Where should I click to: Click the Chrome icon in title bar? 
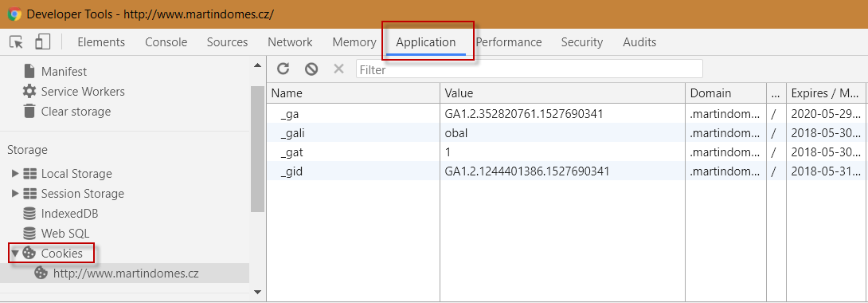(x=15, y=14)
